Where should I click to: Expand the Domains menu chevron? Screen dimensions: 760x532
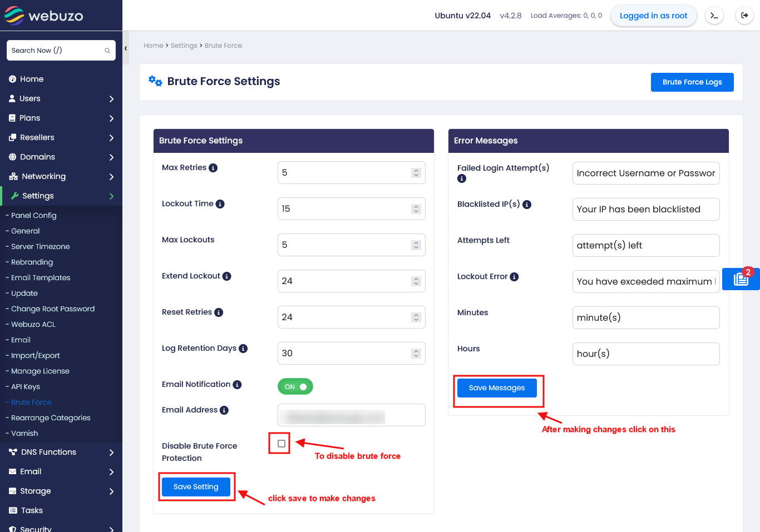click(111, 157)
